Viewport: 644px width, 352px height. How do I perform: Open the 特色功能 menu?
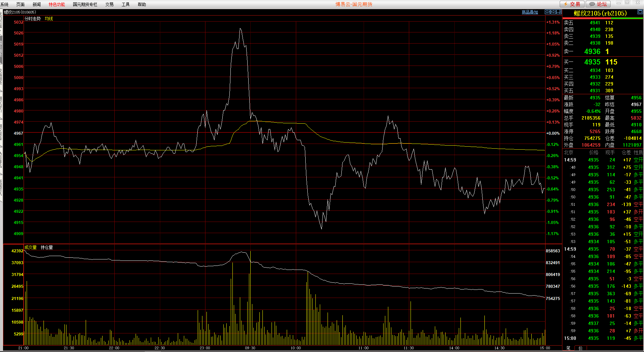[57, 4]
